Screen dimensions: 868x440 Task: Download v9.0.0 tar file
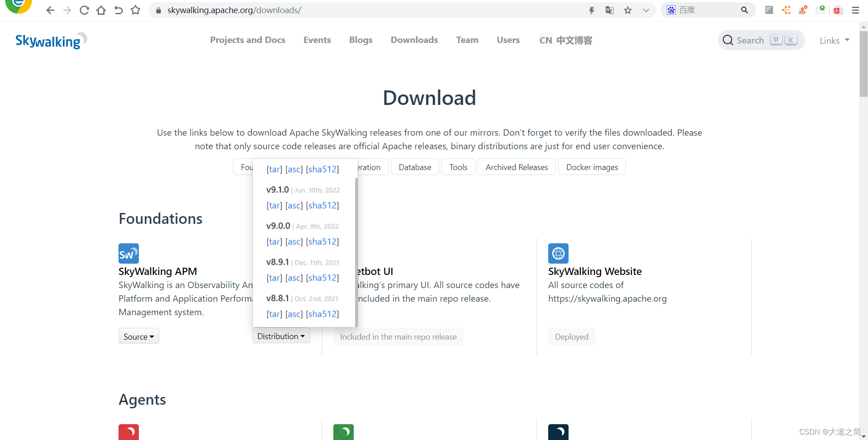(274, 241)
